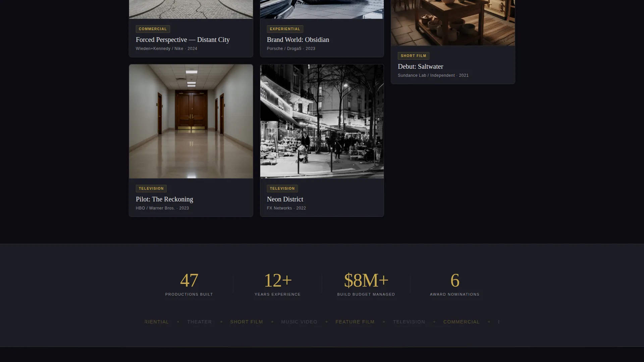Click TELEVISION in the scrolling marquee

tap(409, 322)
